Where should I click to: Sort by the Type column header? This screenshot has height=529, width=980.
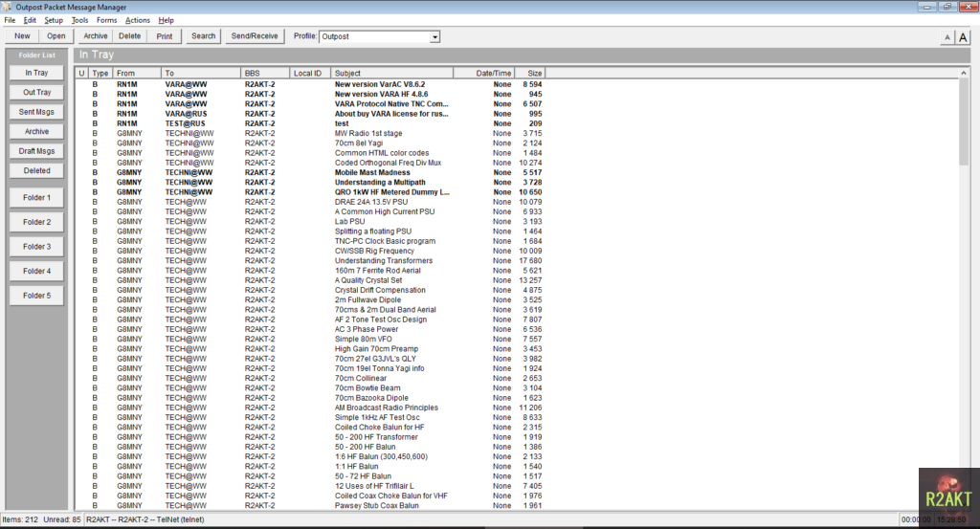(x=100, y=73)
